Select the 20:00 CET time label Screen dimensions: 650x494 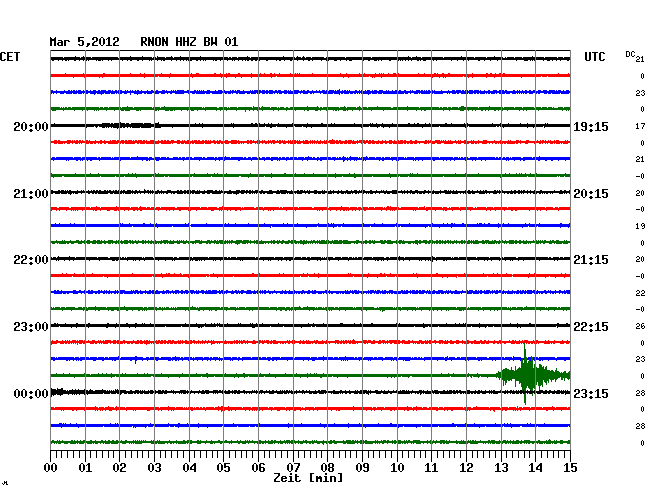pyautogui.click(x=31, y=126)
